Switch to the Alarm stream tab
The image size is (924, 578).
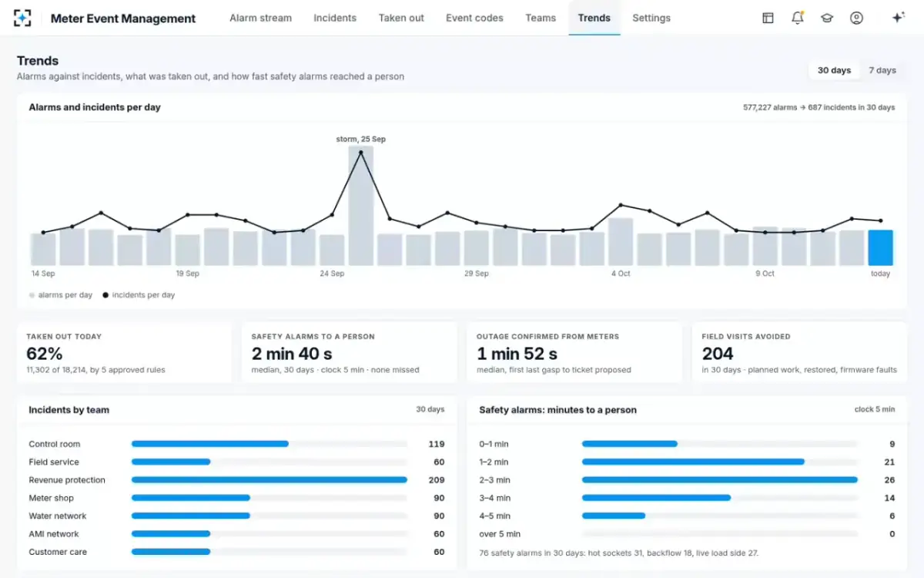(260, 18)
